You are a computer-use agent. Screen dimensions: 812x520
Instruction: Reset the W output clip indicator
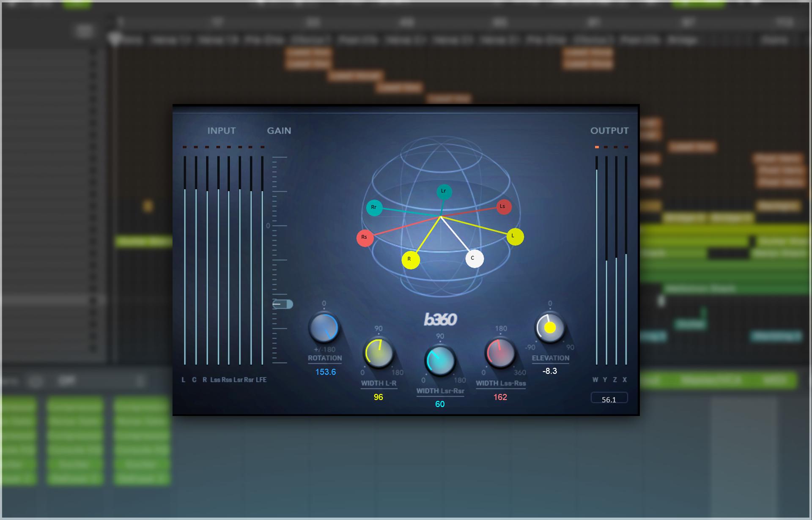click(x=597, y=147)
